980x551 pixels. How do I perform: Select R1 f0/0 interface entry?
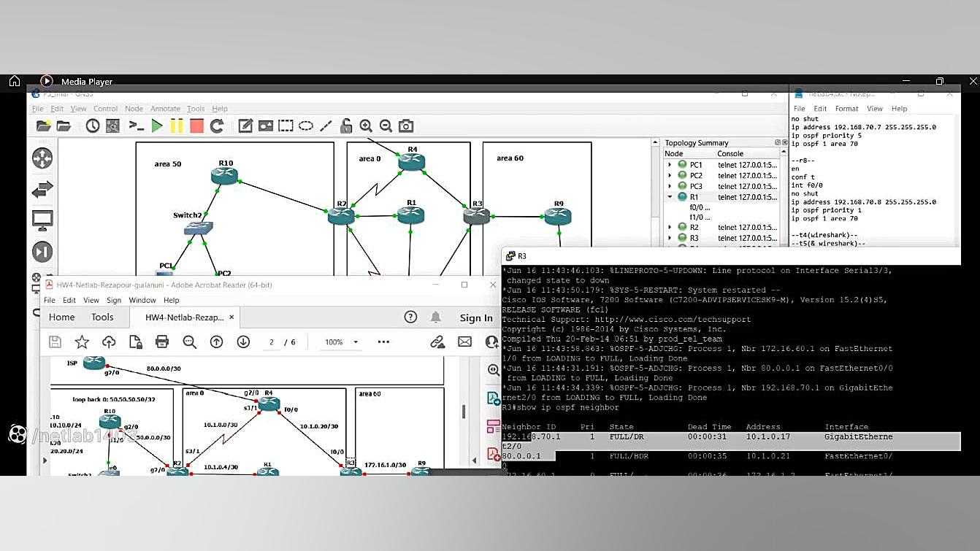[x=700, y=207]
